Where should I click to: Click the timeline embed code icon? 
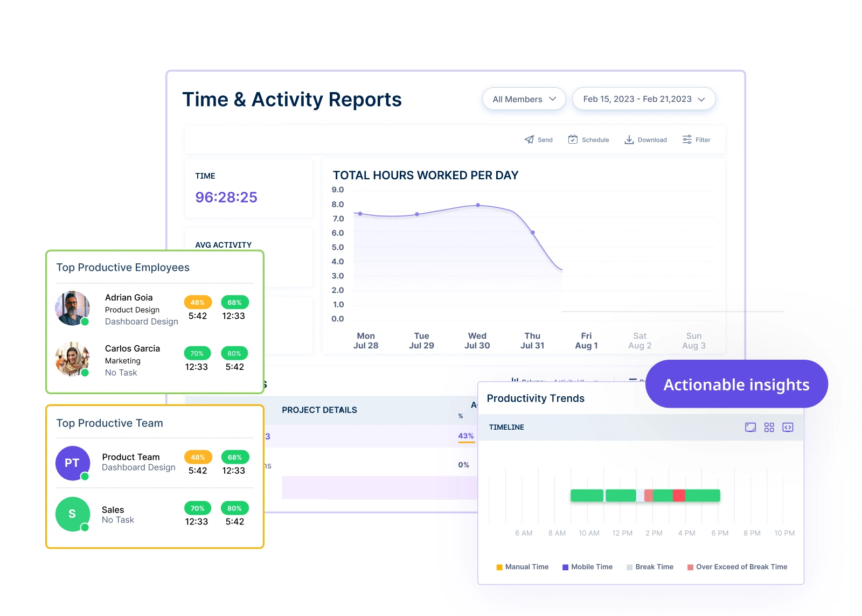coord(788,428)
